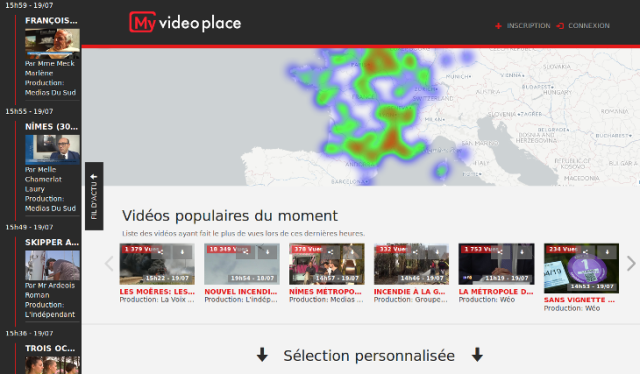This screenshot has width=640, height=374.
Task: Expand Sélection personnalisée with left down arrow
Action: point(262,355)
